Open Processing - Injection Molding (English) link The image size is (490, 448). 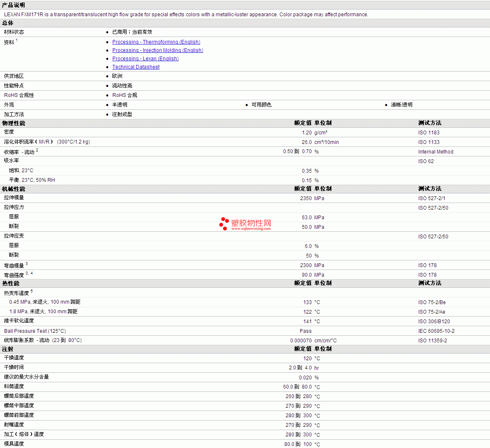click(x=157, y=50)
